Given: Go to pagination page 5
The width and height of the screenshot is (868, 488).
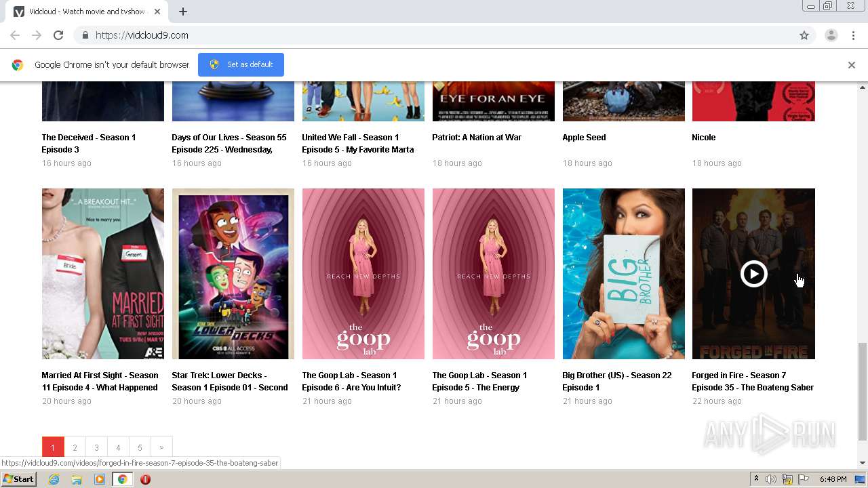Looking at the screenshot, I should point(140,447).
